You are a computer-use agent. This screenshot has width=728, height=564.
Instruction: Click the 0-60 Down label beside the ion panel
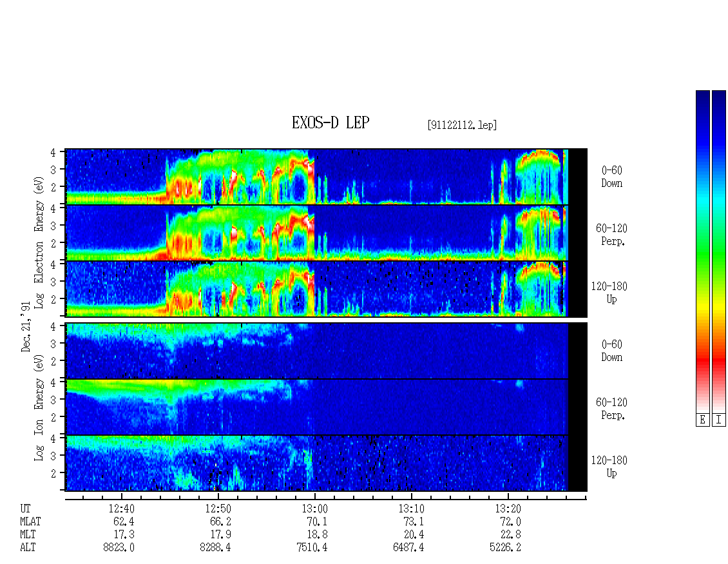[x=611, y=351]
